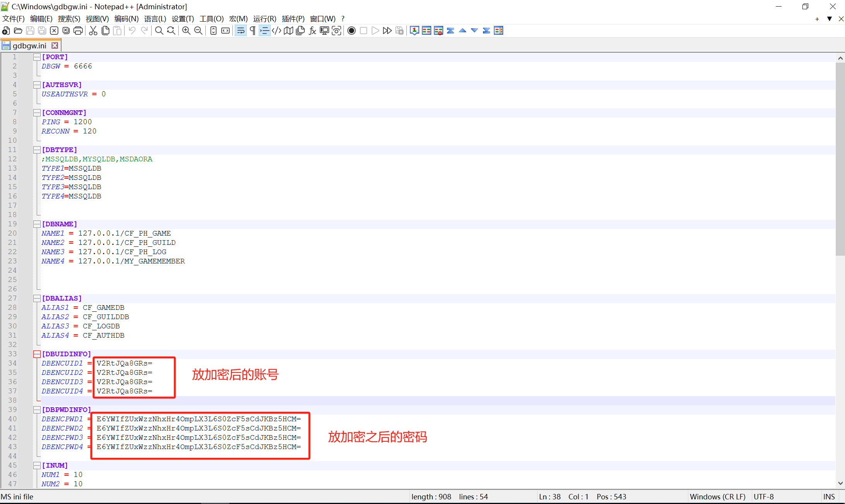This screenshot has width=845, height=504.
Task: Close the gdbgw.ini tab
Action: point(55,46)
